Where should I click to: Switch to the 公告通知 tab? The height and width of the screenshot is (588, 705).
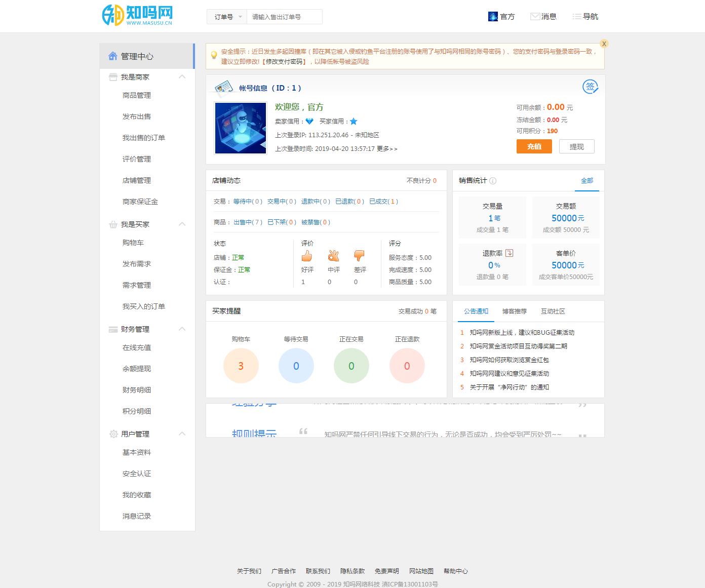click(476, 311)
